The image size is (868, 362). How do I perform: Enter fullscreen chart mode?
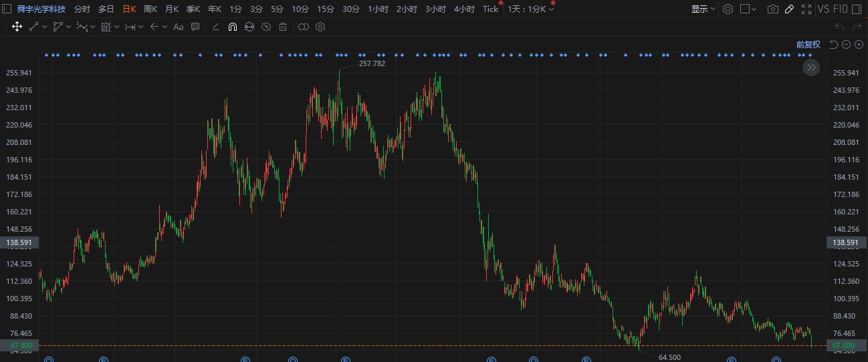coord(806,9)
